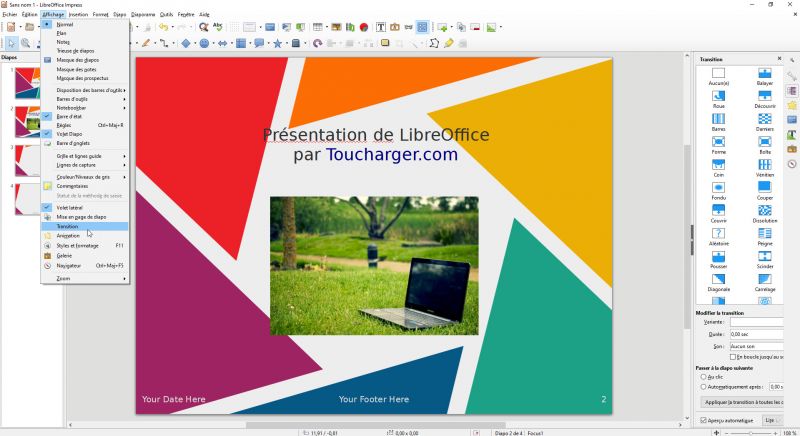Expand 'Grille et lignes guide' submenu
This screenshot has height=436, width=800.
click(x=85, y=156)
